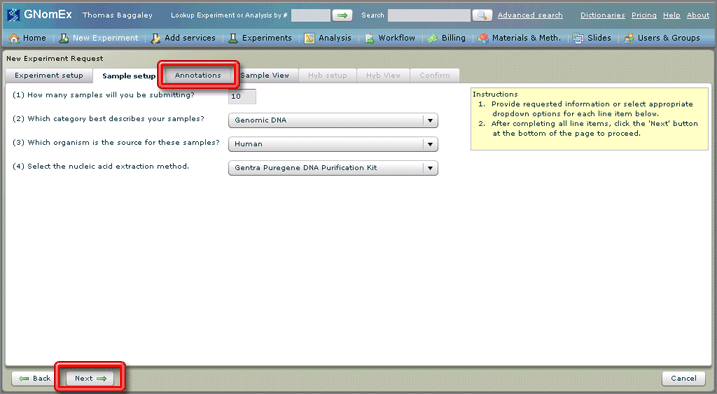This screenshot has width=717, height=394.
Task: Click the Cancel button
Action: coord(684,378)
